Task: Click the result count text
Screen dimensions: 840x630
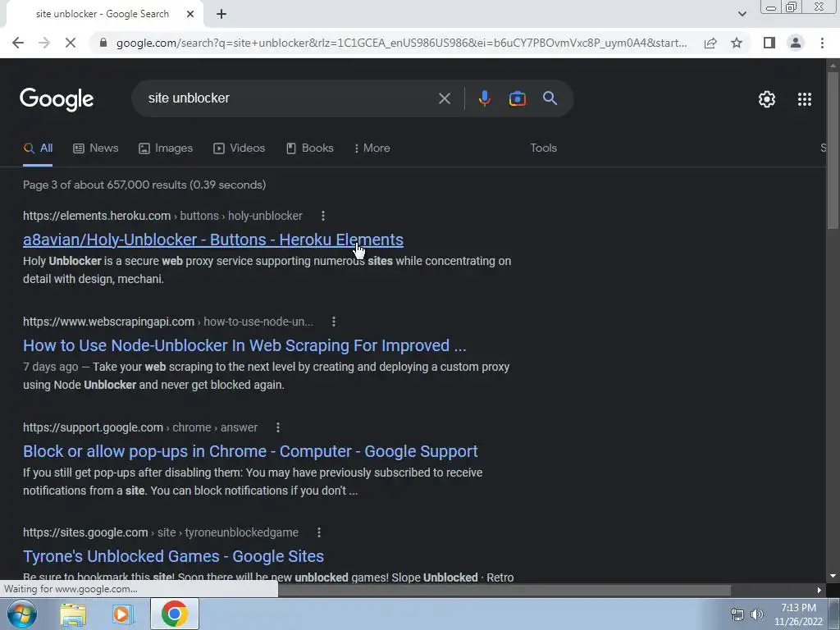Action: 144,185
